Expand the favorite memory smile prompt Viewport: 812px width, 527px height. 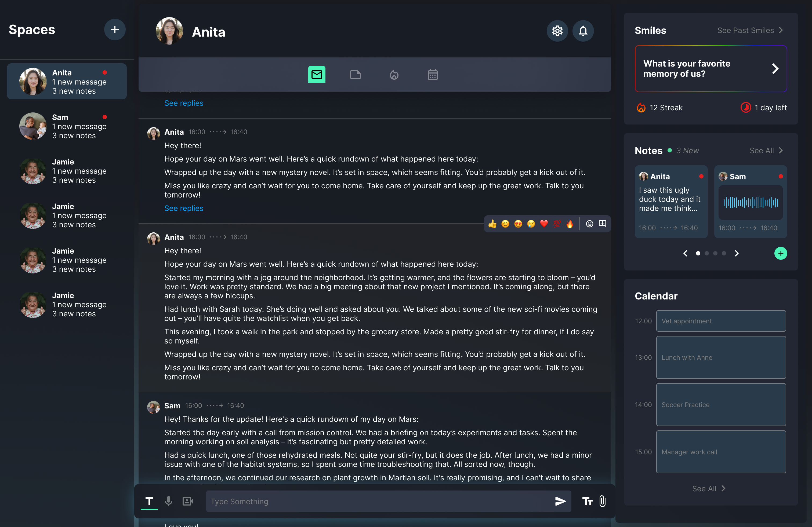pos(775,69)
